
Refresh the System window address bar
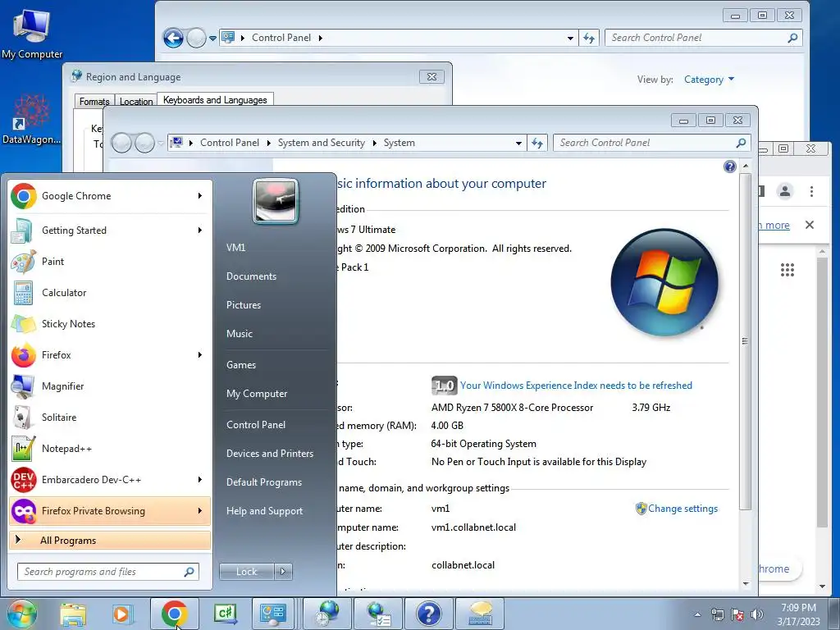point(536,143)
